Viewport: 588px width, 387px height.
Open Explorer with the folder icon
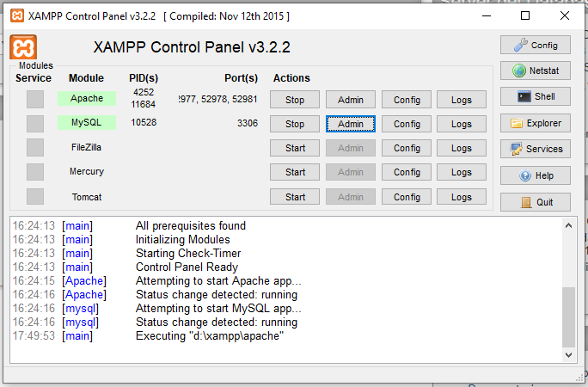pos(535,123)
